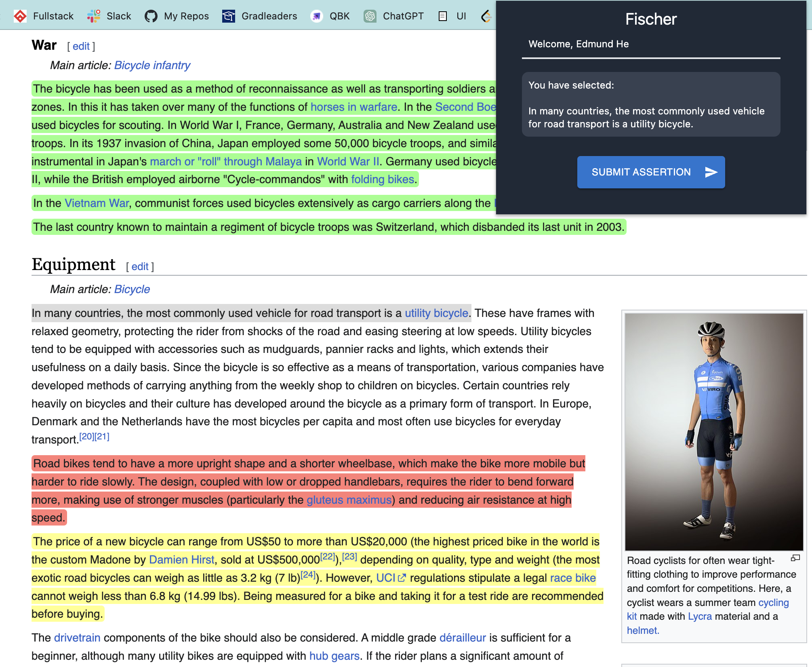Click the UI document bookmark icon
The image size is (812, 667).
coord(443,16)
